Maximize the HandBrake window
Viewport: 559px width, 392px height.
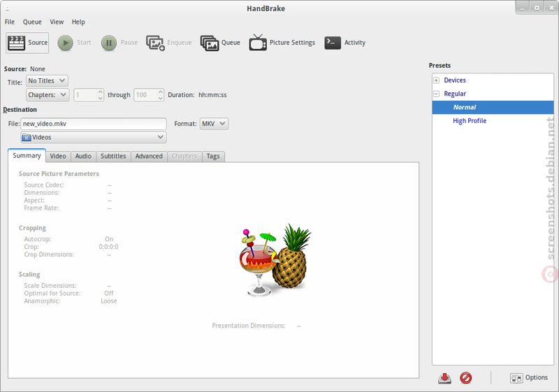click(537, 8)
